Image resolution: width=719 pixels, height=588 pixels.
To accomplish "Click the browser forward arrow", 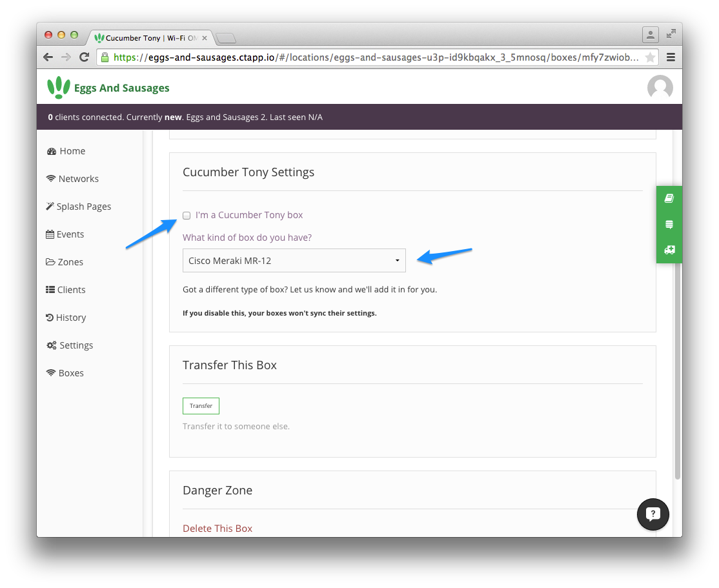I will click(x=66, y=57).
